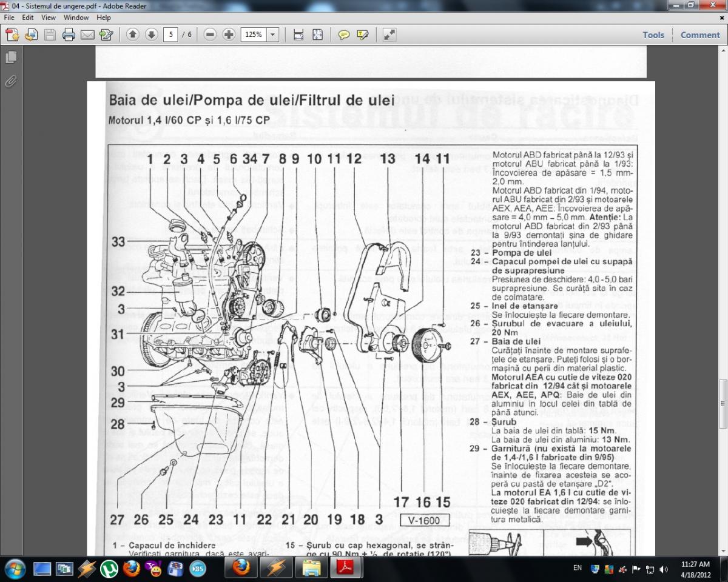Print the document using the printer icon

pos(69,35)
